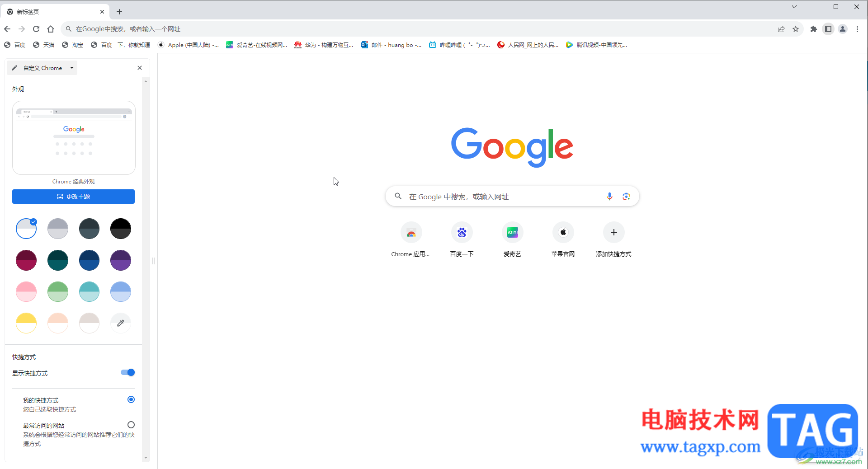Choose the burgundy theme swatch

26,260
